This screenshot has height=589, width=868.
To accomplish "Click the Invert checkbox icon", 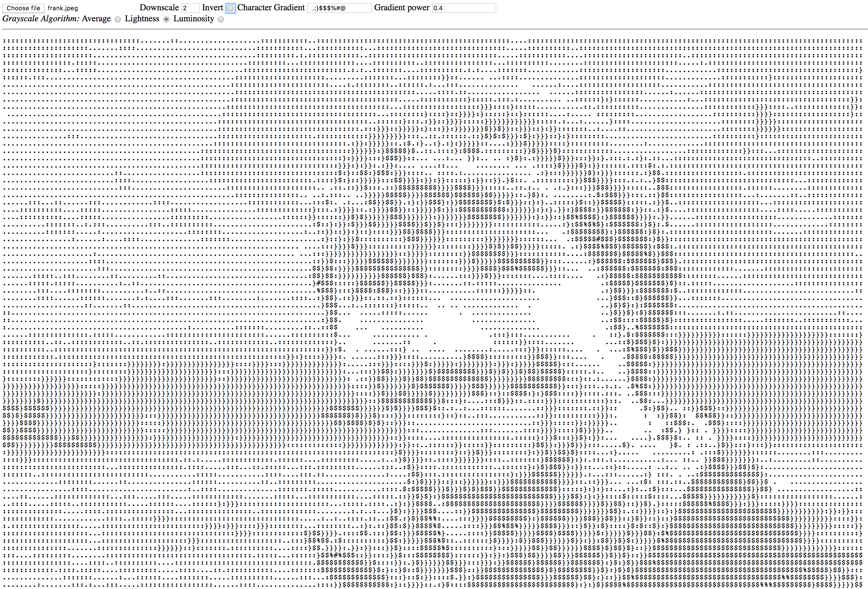I will (x=232, y=7).
